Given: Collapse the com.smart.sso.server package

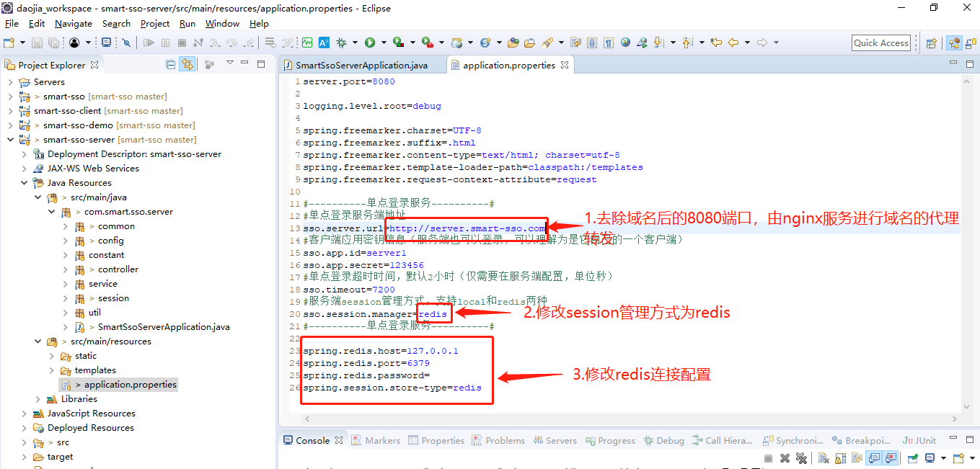Looking at the screenshot, I should click(x=51, y=211).
